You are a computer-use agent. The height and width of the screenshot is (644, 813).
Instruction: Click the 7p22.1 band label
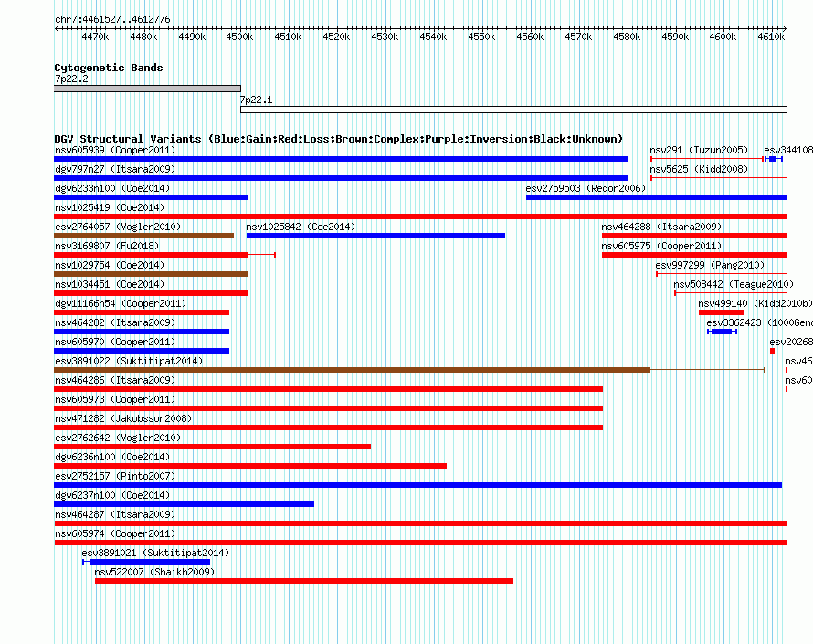coord(256,100)
